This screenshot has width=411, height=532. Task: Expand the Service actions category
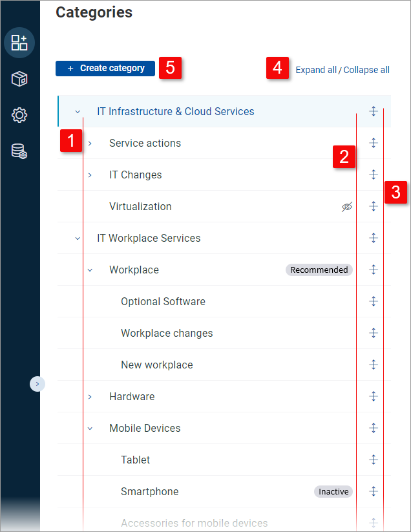pos(90,143)
